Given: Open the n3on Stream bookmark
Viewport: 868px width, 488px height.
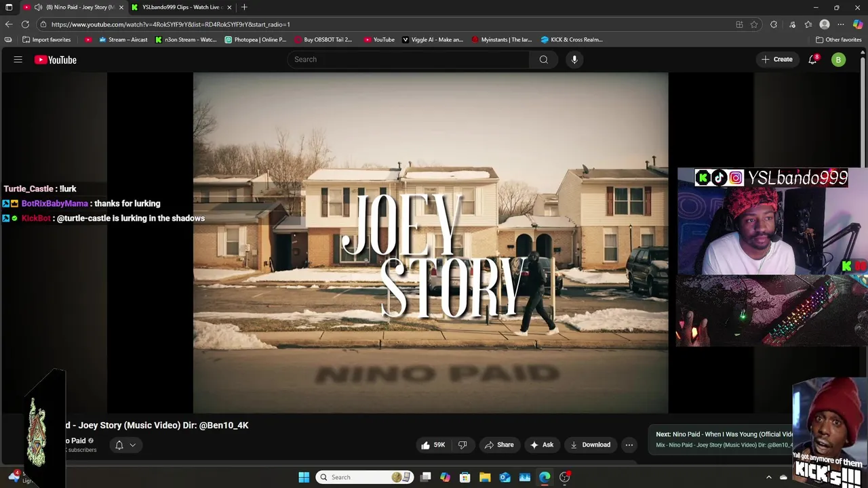Looking at the screenshot, I should point(186,39).
